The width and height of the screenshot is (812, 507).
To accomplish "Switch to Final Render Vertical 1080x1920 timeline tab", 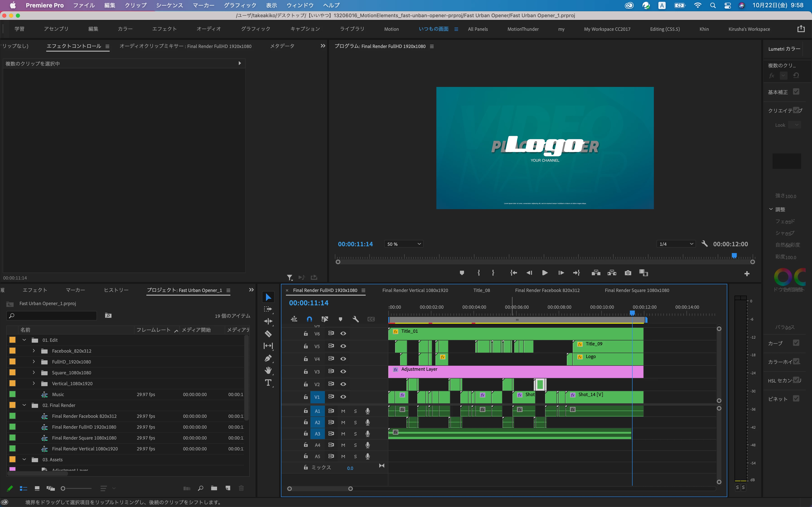I will (x=415, y=290).
